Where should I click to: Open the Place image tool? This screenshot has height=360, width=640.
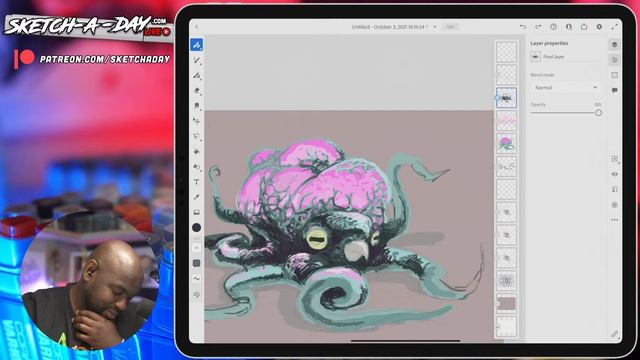click(197, 212)
